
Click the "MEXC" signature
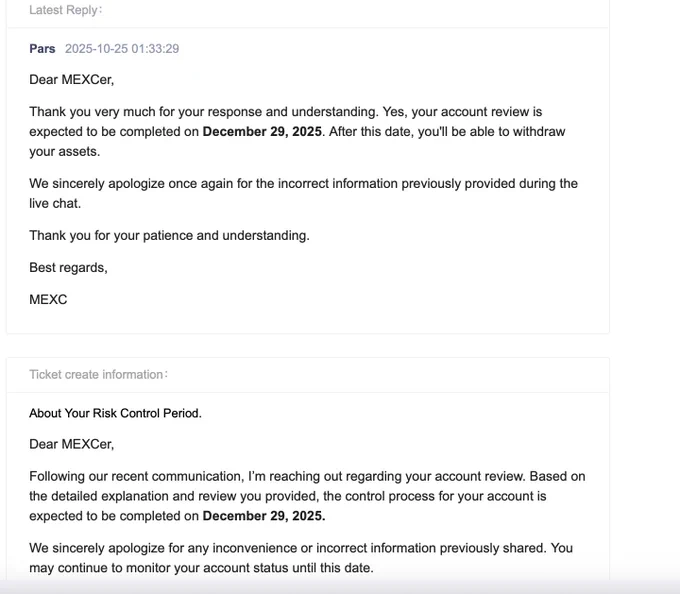point(48,299)
